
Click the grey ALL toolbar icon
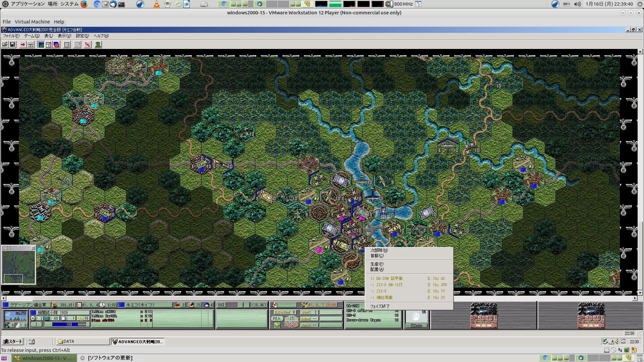pyautogui.click(x=77, y=45)
